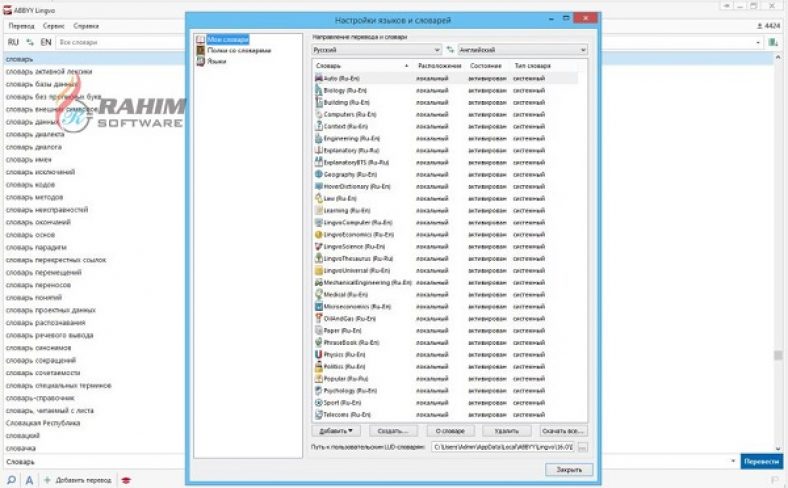Open the Перевод menu

tap(22, 26)
